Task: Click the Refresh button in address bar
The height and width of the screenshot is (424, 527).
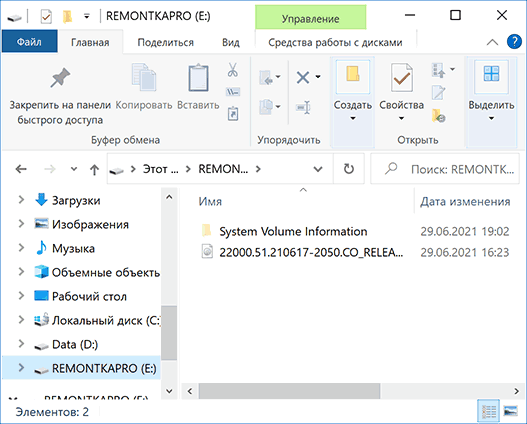Action: (x=349, y=169)
